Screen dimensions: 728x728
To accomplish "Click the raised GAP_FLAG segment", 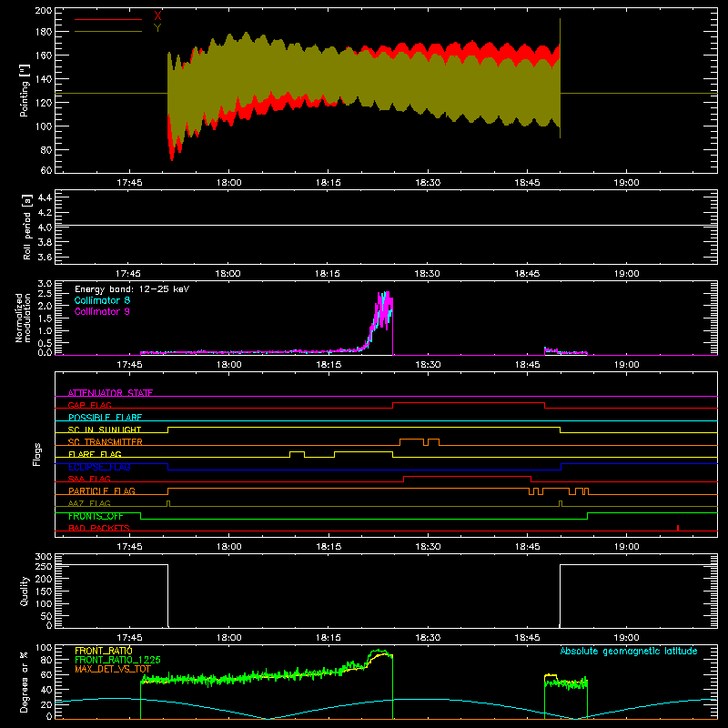I will point(469,403).
